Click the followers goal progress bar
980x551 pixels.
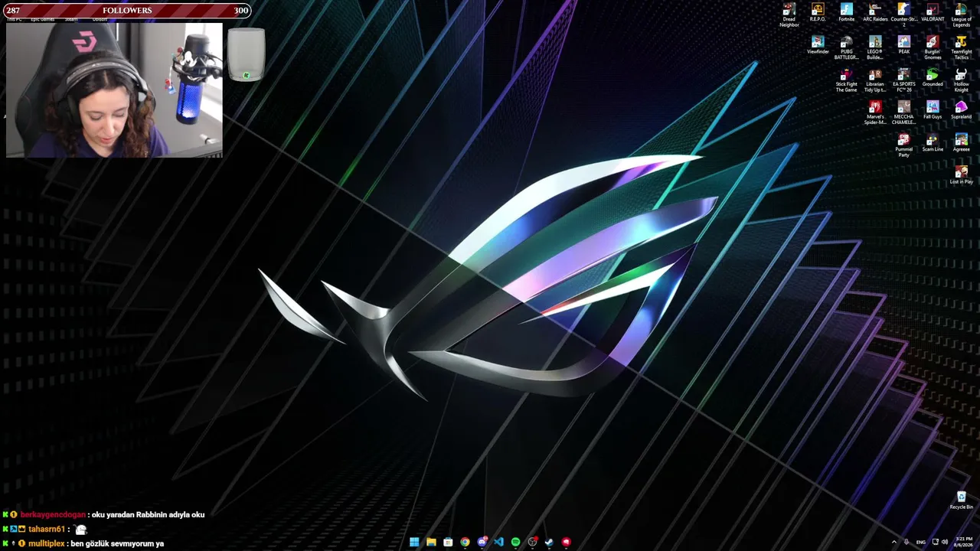point(126,11)
